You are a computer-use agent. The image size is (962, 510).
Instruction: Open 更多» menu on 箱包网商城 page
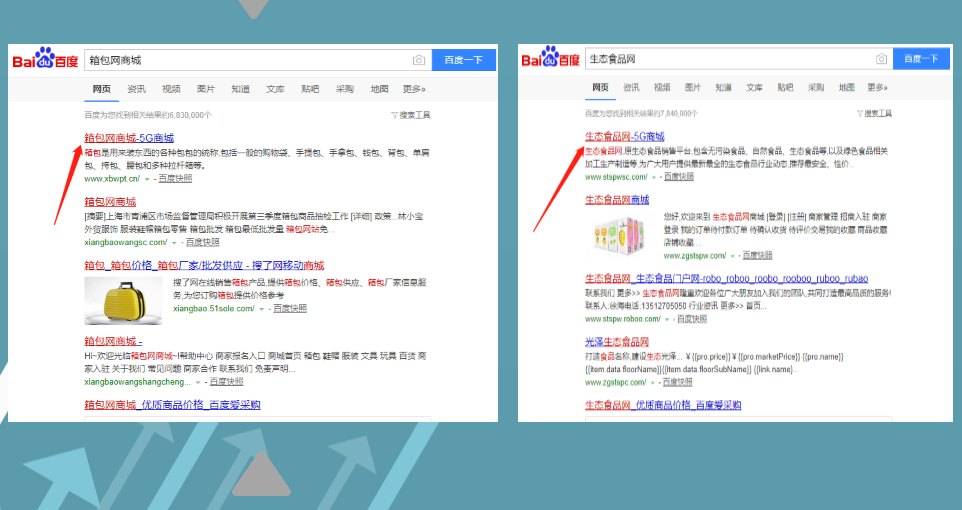pos(414,89)
